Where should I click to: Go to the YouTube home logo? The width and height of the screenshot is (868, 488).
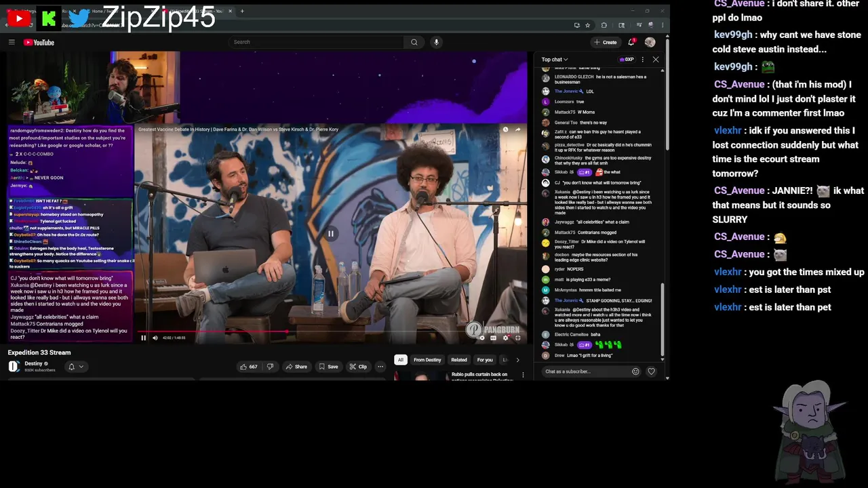(x=39, y=43)
